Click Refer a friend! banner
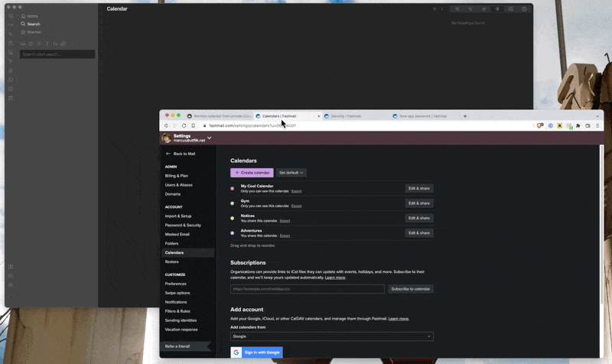This screenshot has height=364, width=612. [x=186, y=346]
